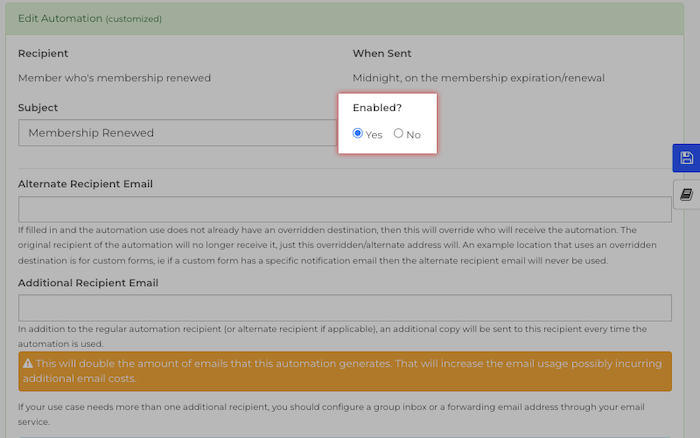This screenshot has height=438, width=700.
Task: Click the When Sent heading
Action: click(382, 53)
